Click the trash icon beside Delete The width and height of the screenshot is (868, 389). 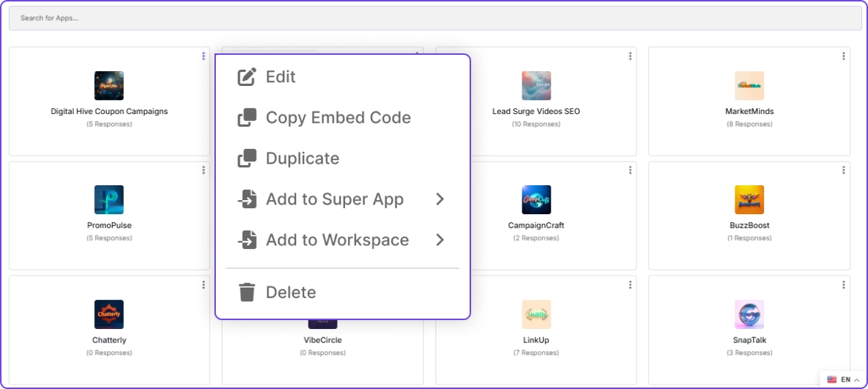[x=247, y=293]
